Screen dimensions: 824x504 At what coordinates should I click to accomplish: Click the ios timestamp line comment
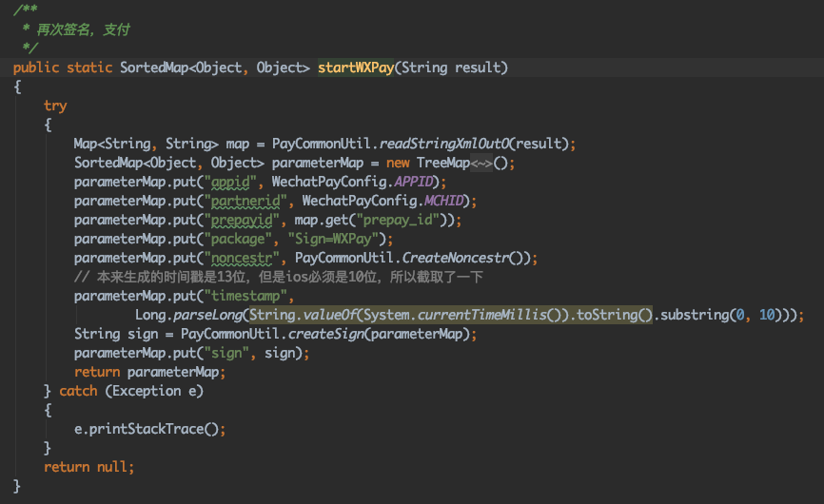click(279, 278)
